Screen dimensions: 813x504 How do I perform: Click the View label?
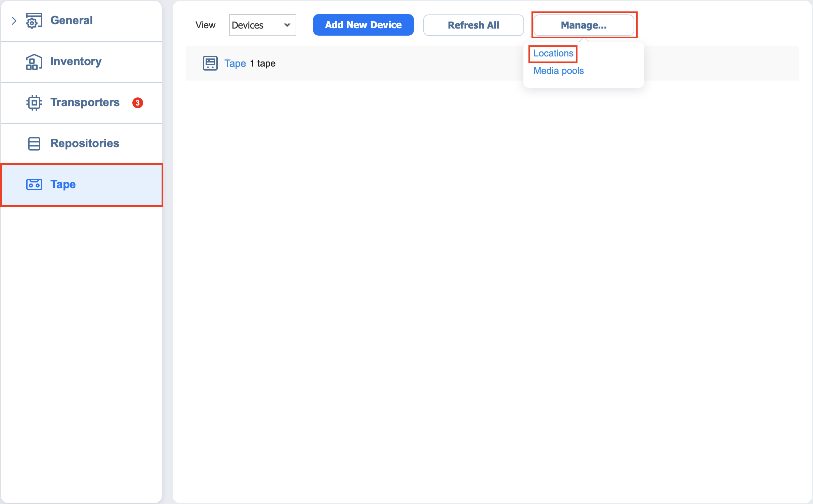pos(205,25)
